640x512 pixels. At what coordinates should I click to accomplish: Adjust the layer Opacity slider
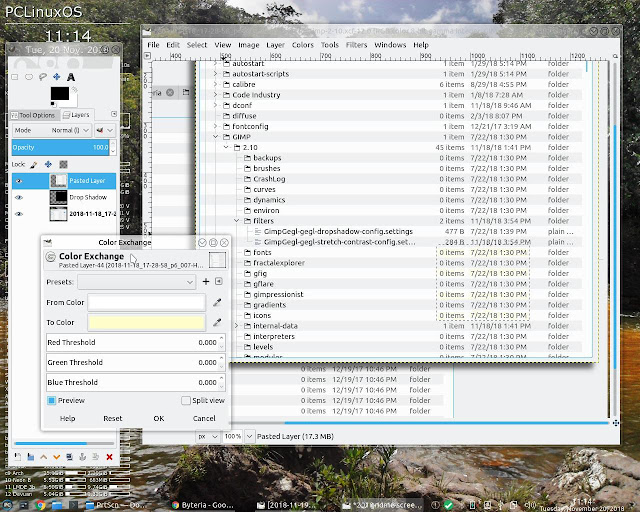pos(60,147)
